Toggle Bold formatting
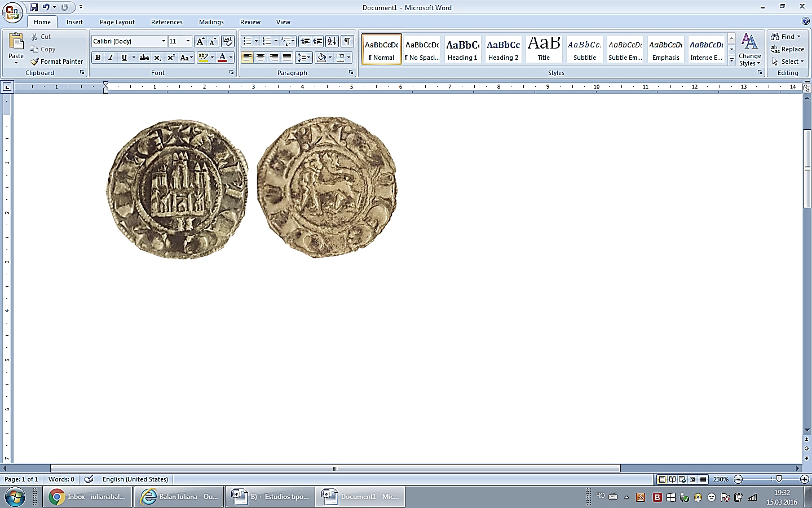 [98, 58]
